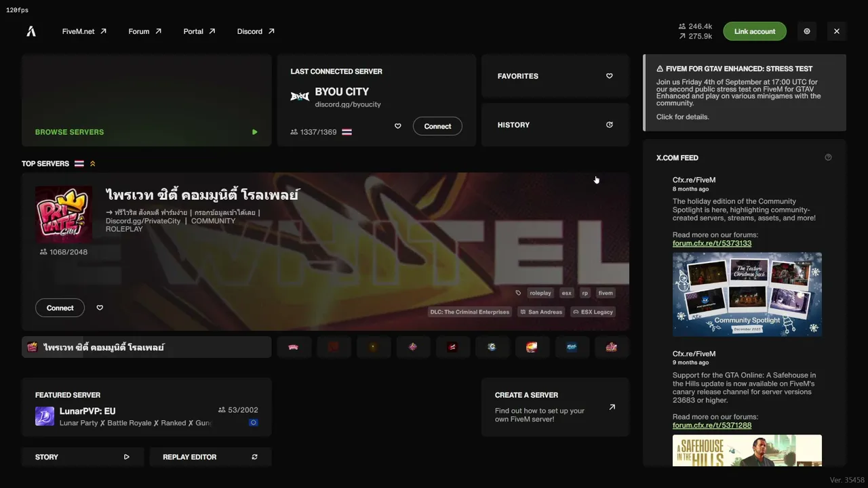Select the dark red square server tile

coord(334,347)
